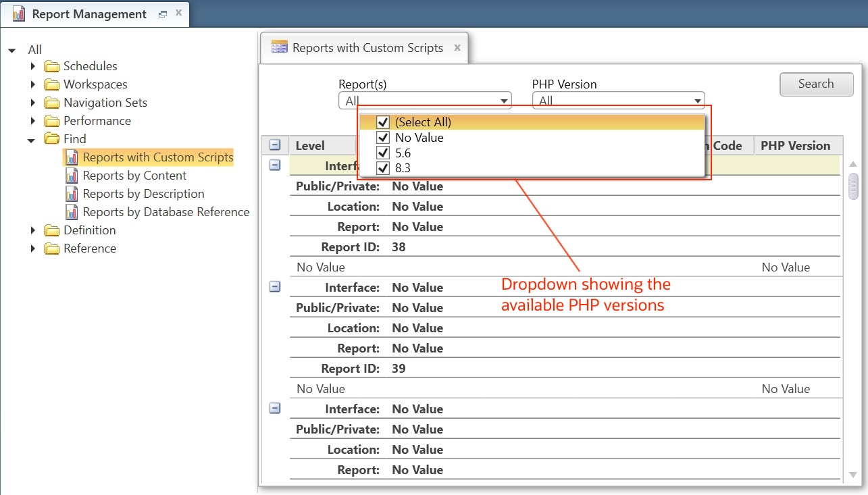Close the Report Management tab
Screen dimensions: 868x495
(x=178, y=13)
